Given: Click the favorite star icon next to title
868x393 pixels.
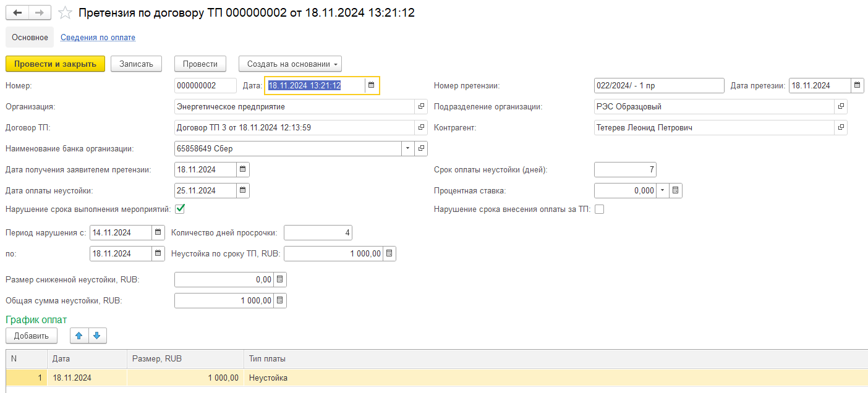Looking at the screenshot, I should (x=64, y=13).
